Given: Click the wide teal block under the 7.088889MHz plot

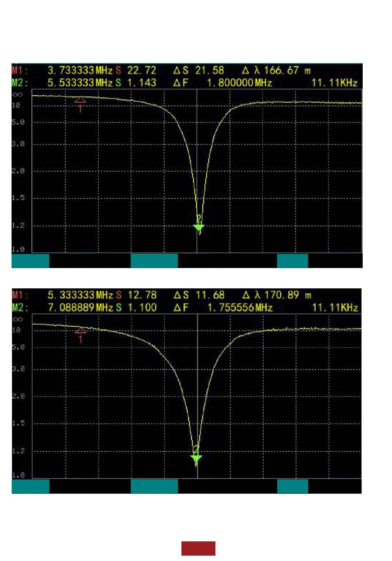Looking at the screenshot, I should tap(154, 486).
